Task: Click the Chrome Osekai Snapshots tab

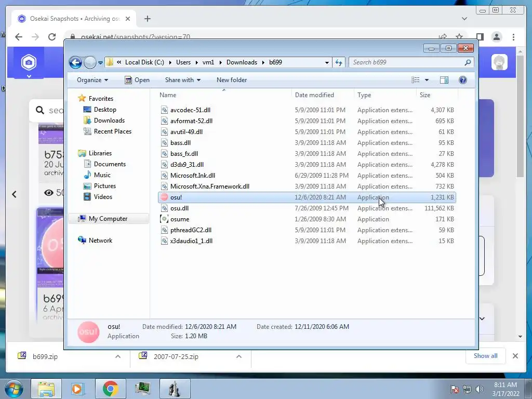Action: 74,19
